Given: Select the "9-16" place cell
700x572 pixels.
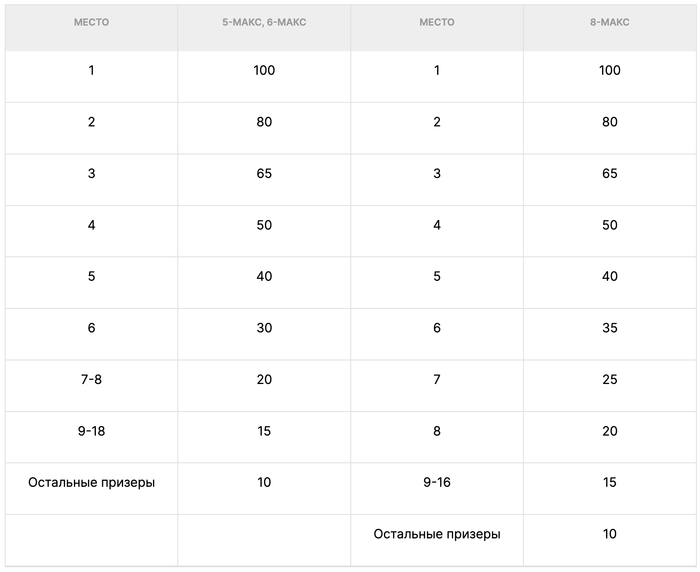Looking at the screenshot, I should [x=437, y=483].
